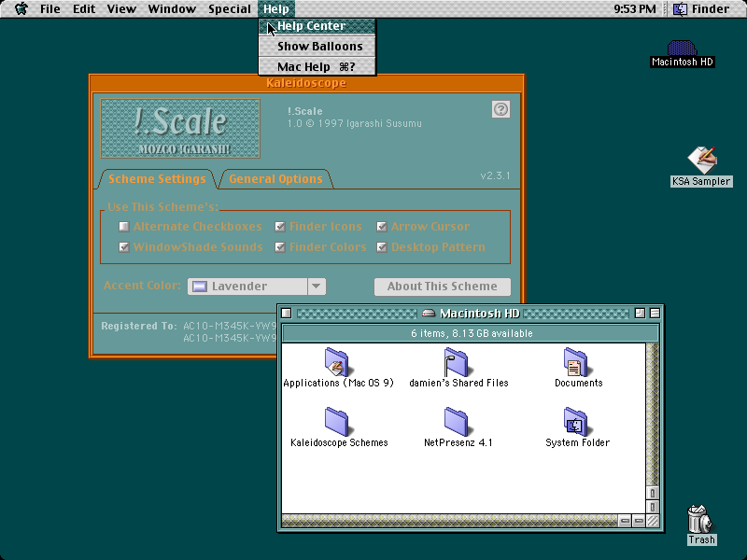Viewport: 747px width, 560px height.
Task: Click the Macintosh HD window zoom box
Action: tap(640, 314)
